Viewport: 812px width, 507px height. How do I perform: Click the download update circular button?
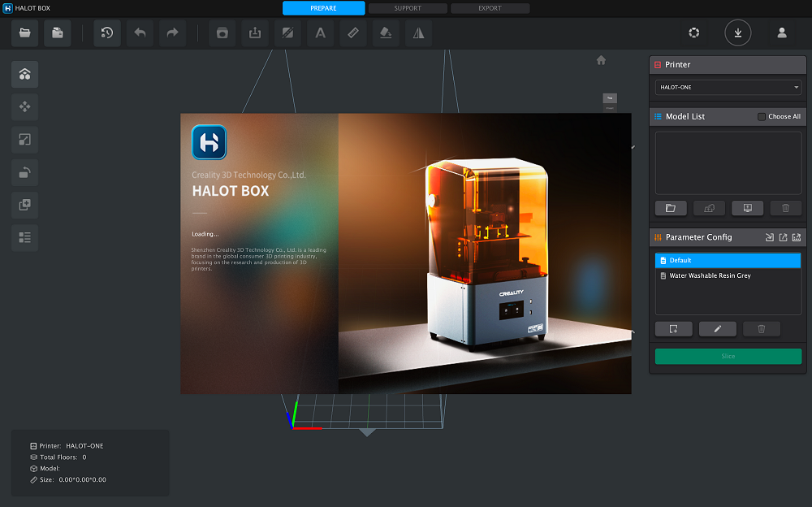(737, 33)
